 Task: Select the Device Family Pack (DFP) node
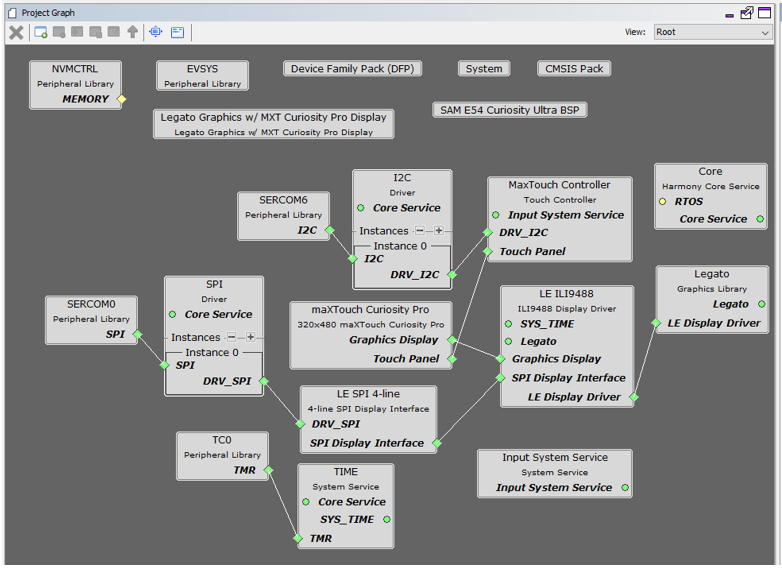(x=352, y=68)
